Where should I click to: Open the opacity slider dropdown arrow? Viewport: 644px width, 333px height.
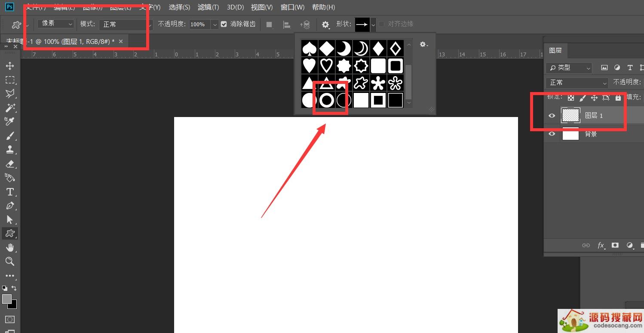coord(215,25)
